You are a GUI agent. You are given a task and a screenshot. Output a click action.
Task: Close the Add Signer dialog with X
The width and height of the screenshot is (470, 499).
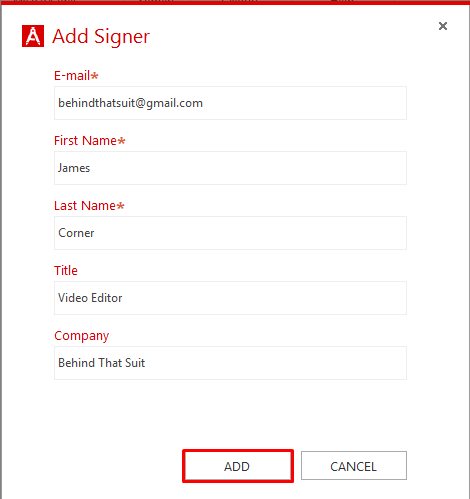[443, 26]
